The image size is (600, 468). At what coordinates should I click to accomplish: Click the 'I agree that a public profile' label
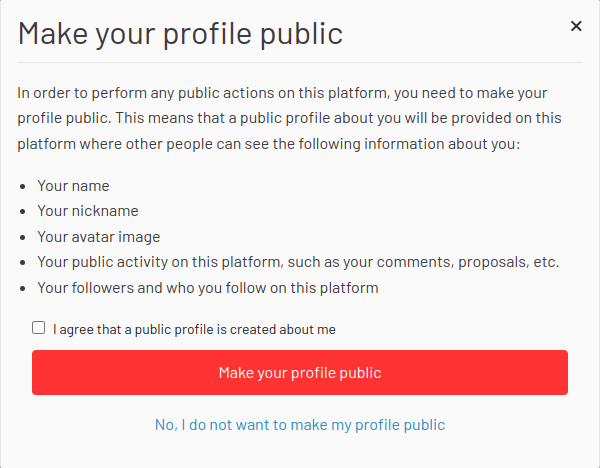point(194,329)
